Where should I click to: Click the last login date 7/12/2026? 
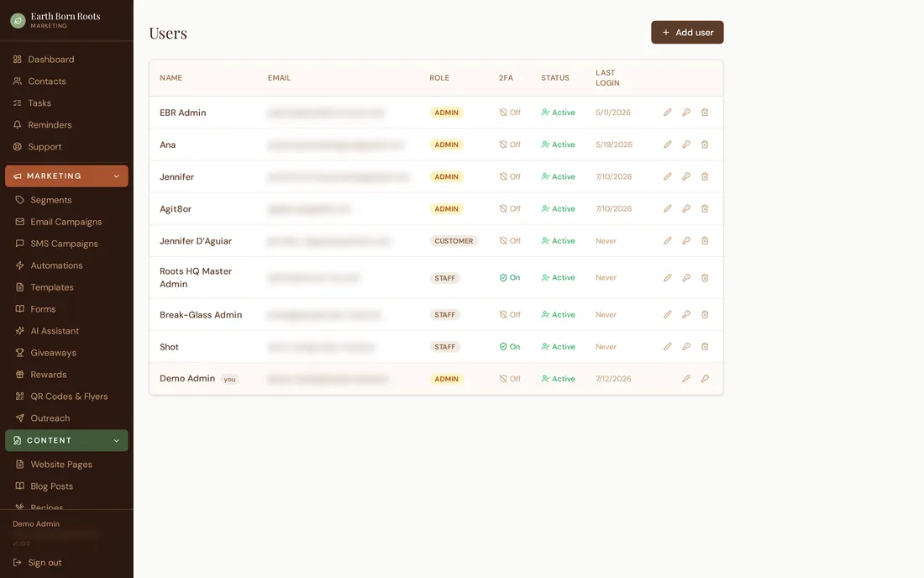613,379
